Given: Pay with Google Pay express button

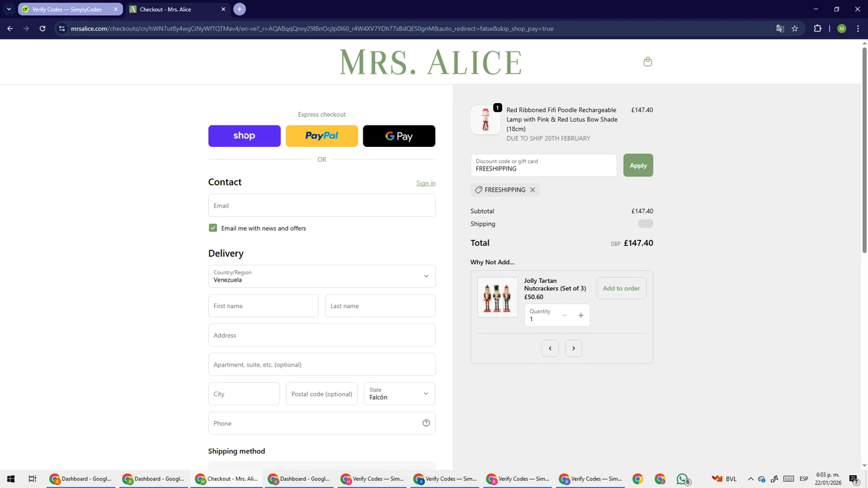Looking at the screenshot, I should point(399,136).
